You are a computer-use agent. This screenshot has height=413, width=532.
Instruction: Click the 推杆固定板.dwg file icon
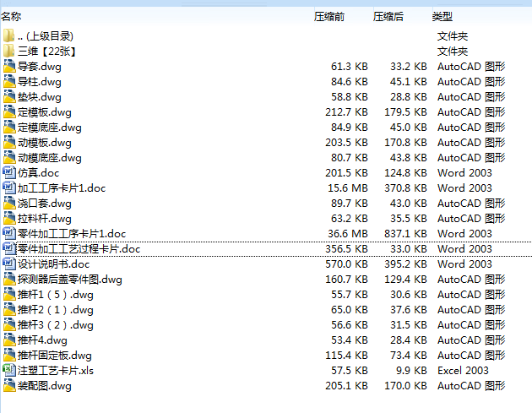point(9,355)
